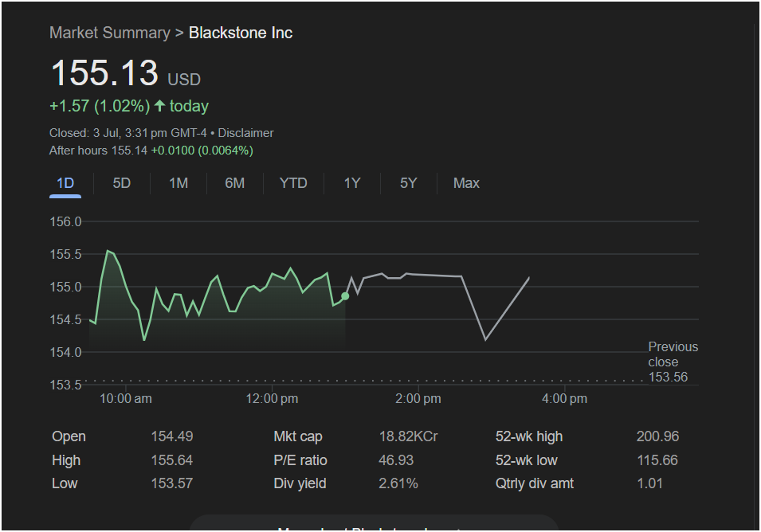This screenshot has height=532, width=761.
Task: Click the Mkt cap label
Action: click(298, 436)
